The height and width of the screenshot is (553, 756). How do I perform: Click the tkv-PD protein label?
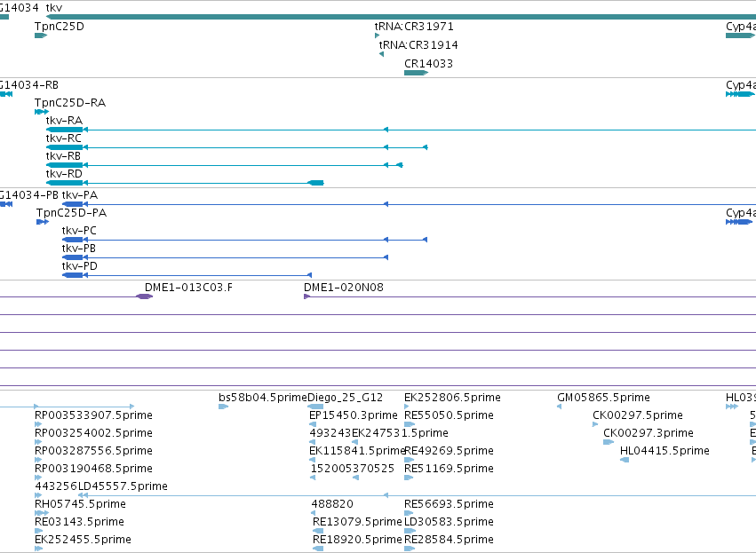pos(80,266)
